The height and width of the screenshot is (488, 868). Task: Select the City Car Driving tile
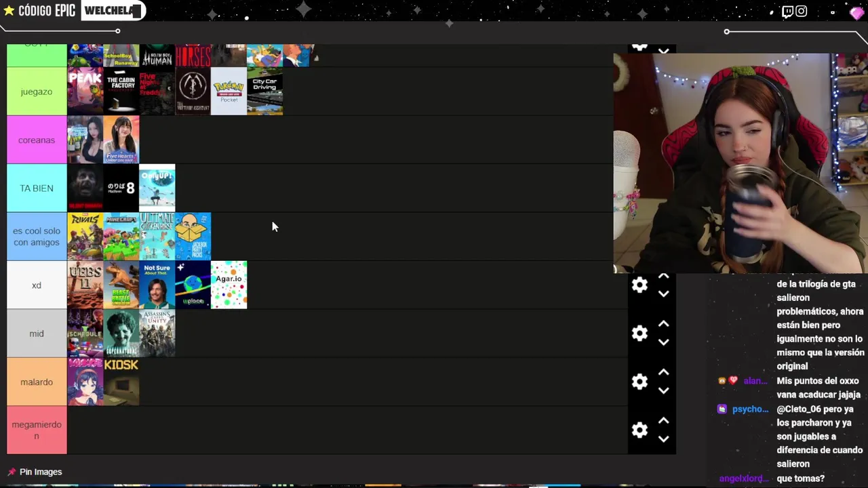[264, 91]
